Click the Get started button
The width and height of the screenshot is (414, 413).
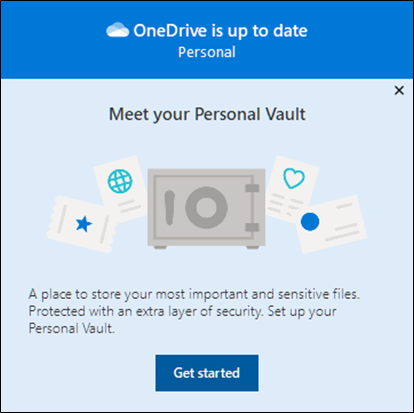pos(207,373)
